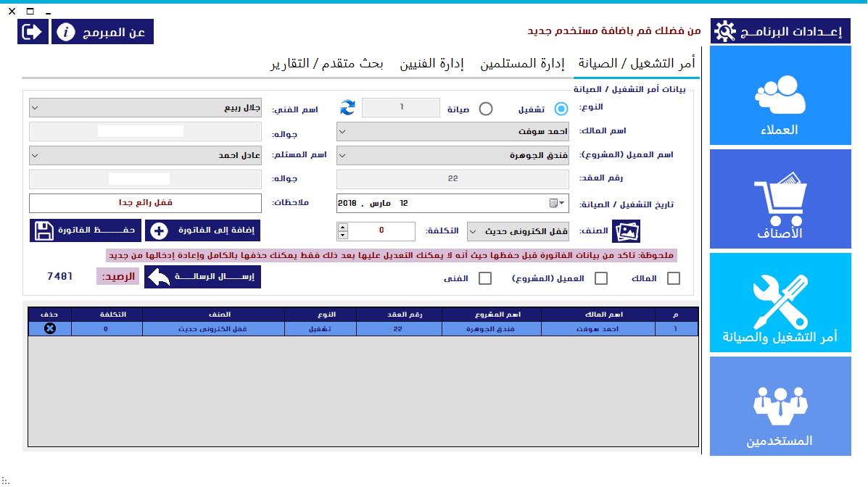The image size is (868, 487).
Task: Click the عن المبرمج button
Action: [x=102, y=31]
